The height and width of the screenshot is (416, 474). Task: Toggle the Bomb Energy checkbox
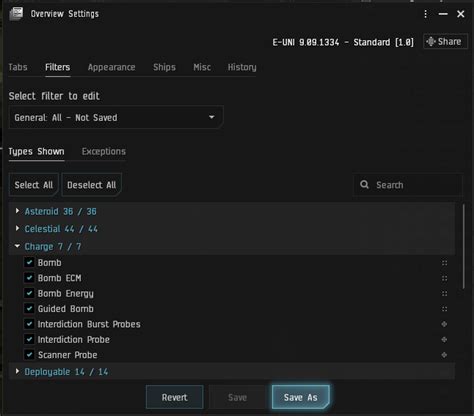[x=29, y=293]
